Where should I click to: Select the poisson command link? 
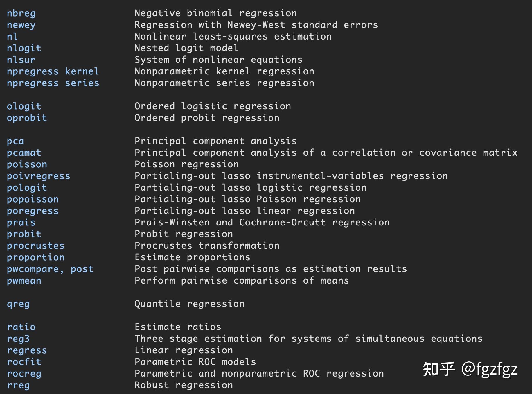pos(27,164)
